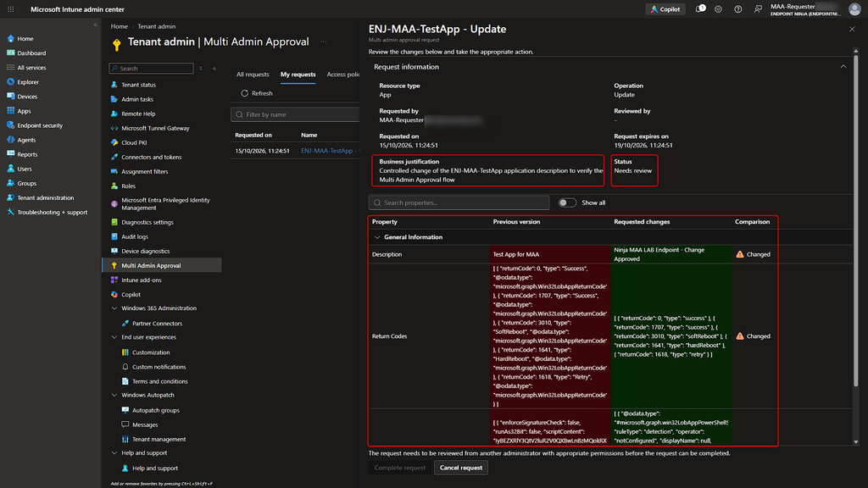Screen dimensions: 868x488
Task: Open the help question mark icon
Action: point(738,9)
